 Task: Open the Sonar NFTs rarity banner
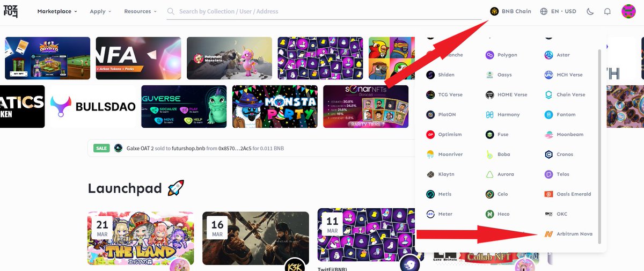click(x=365, y=106)
